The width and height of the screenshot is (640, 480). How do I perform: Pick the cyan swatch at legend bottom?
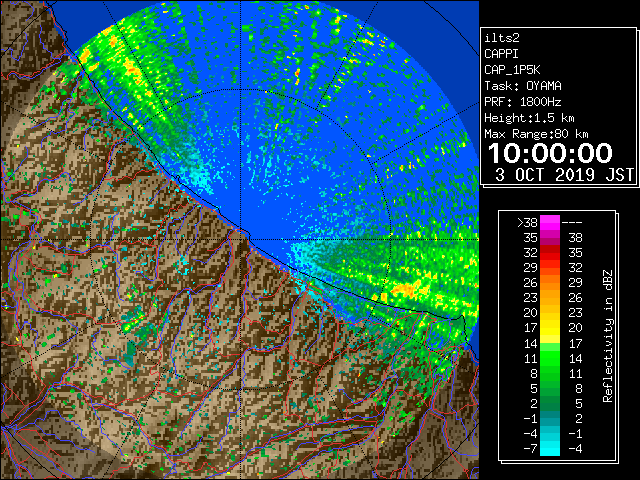550,448
